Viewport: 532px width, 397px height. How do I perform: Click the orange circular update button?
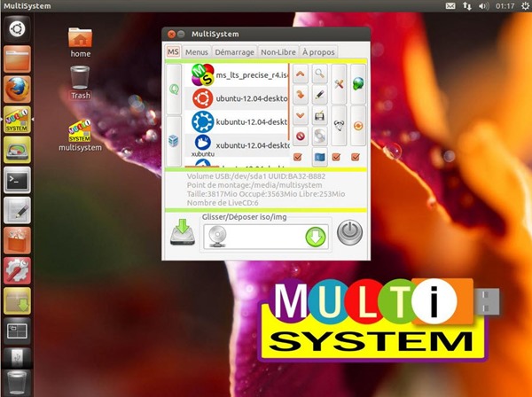coord(358,126)
